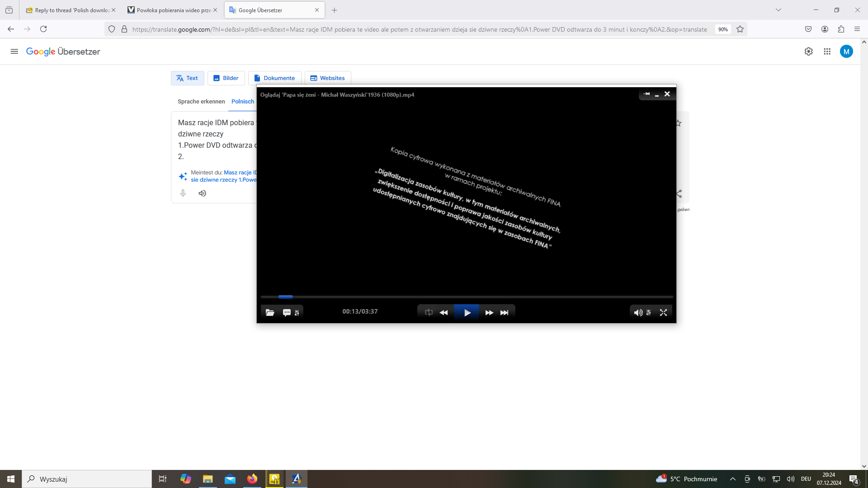Image resolution: width=868 pixels, height=488 pixels.
Task: Toggle repeat loop in video player
Action: tap(429, 313)
